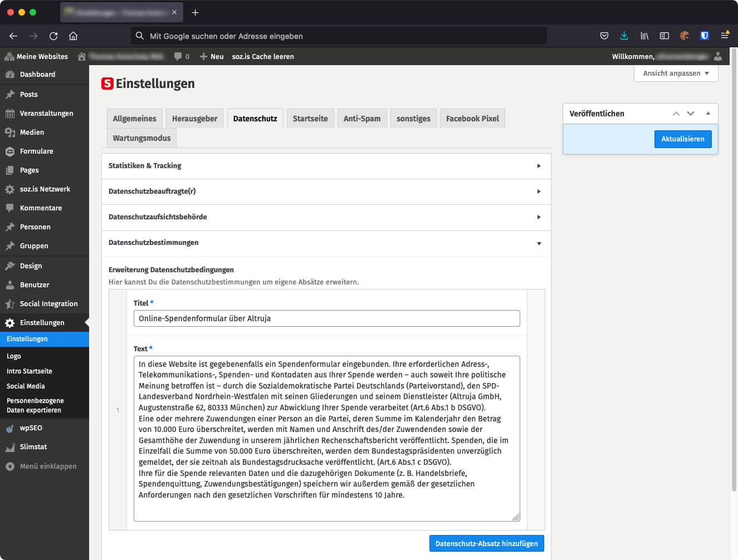The width and height of the screenshot is (738, 560).
Task: Collapse the Veröffentlichen panel toggle triangle
Action: [x=708, y=114]
